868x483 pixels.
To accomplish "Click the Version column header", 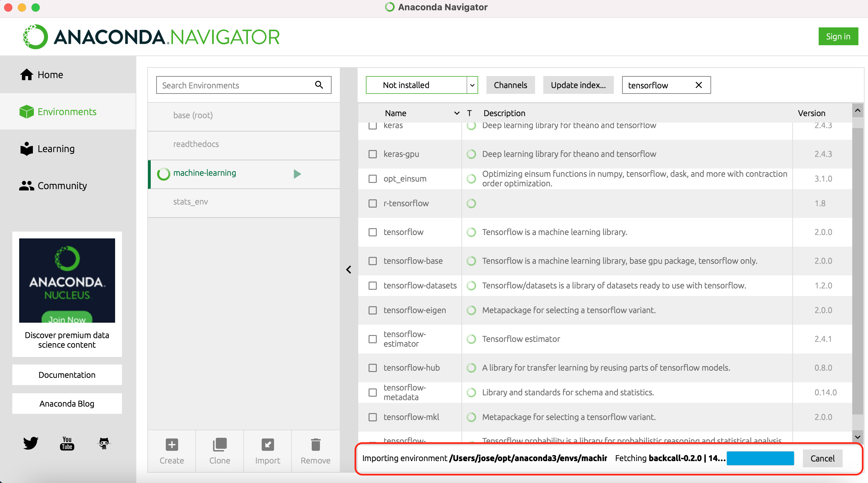I will pyautogui.click(x=811, y=113).
